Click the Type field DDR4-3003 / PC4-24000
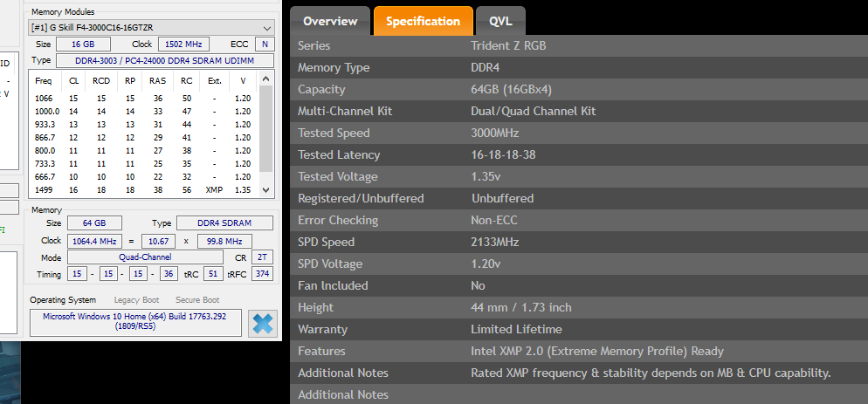868x404 pixels. tap(165, 60)
